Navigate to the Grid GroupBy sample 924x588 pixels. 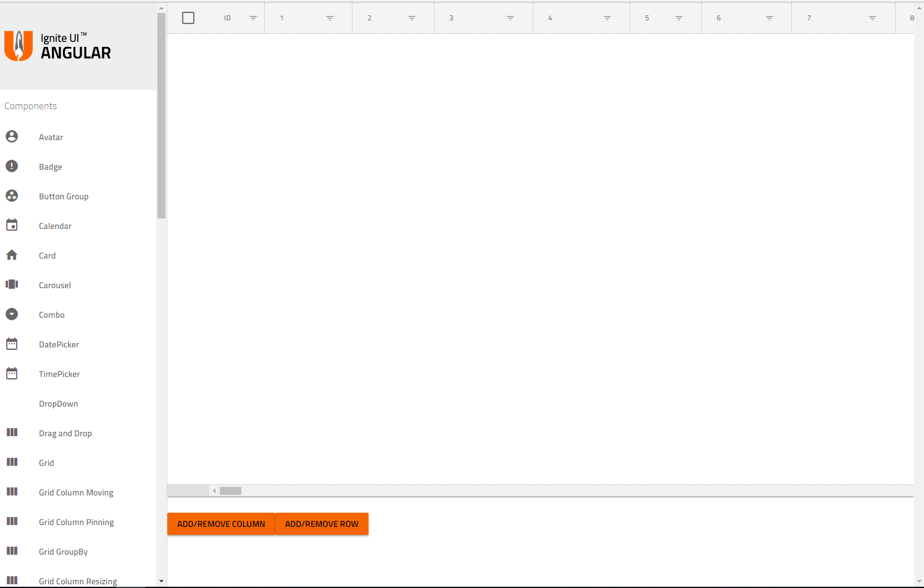[x=63, y=551]
